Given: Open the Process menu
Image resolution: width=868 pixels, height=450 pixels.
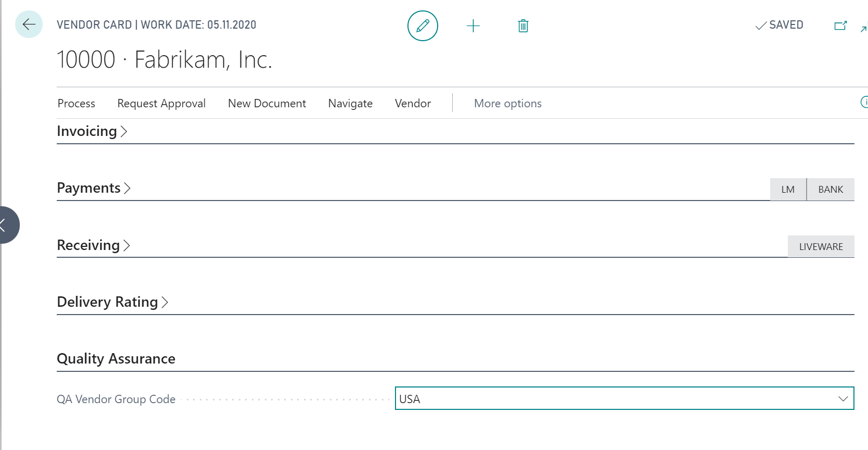Looking at the screenshot, I should coord(76,103).
